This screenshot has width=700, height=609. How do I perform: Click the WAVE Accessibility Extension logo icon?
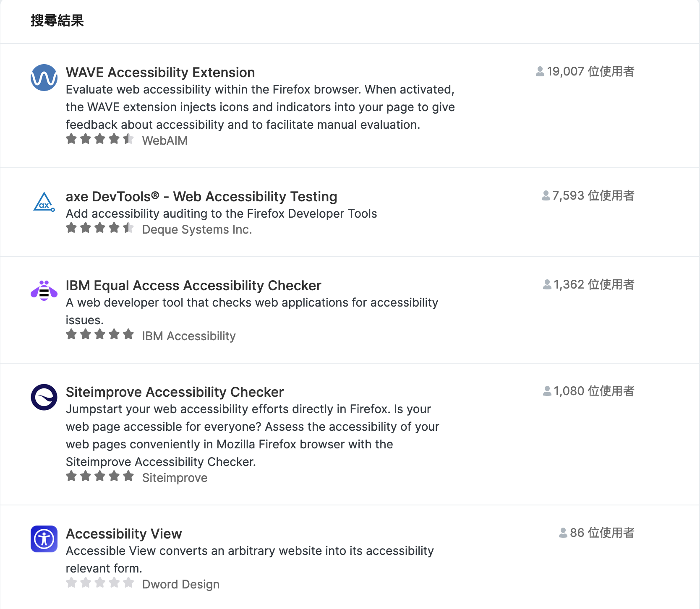(44, 78)
